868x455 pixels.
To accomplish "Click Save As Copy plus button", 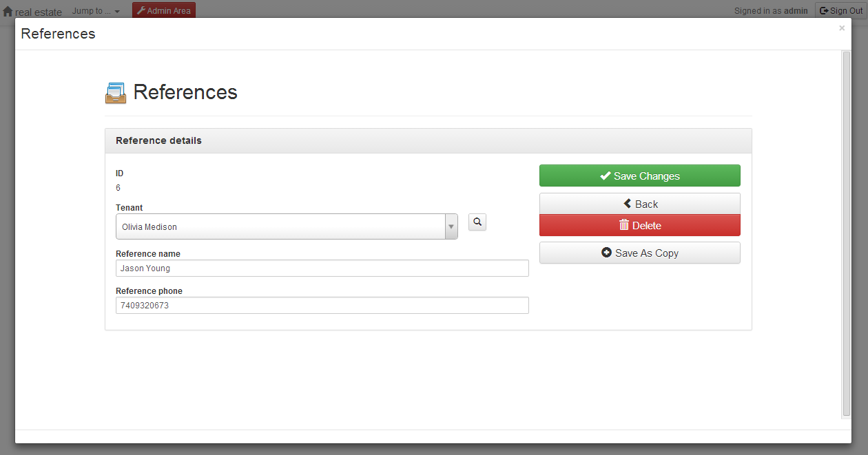I will click(x=639, y=253).
